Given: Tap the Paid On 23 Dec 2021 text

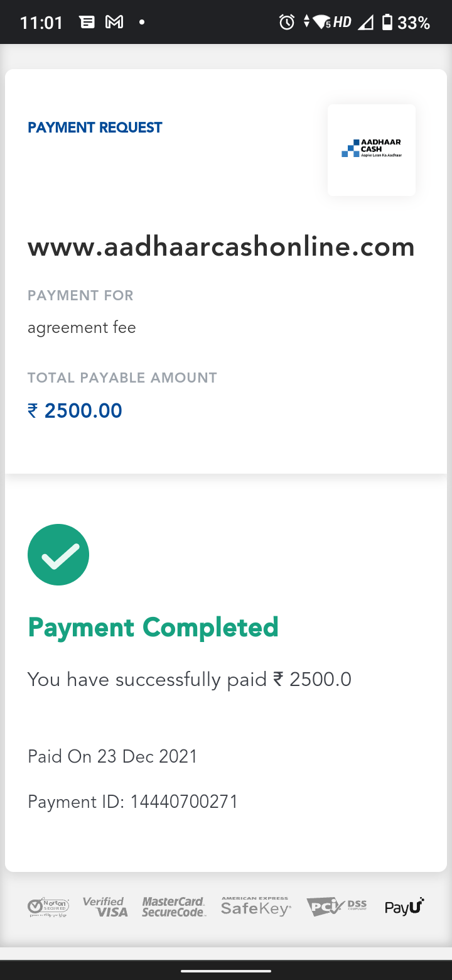Looking at the screenshot, I should tap(112, 756).
